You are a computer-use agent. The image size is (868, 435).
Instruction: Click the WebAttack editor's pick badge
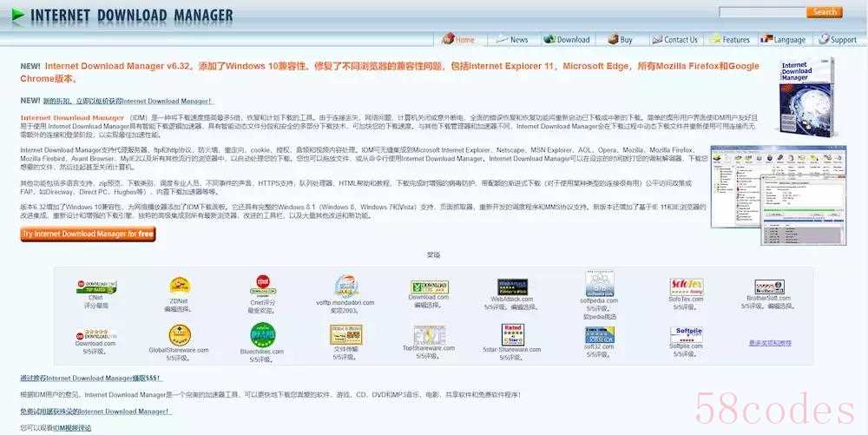tap(512, 287)
